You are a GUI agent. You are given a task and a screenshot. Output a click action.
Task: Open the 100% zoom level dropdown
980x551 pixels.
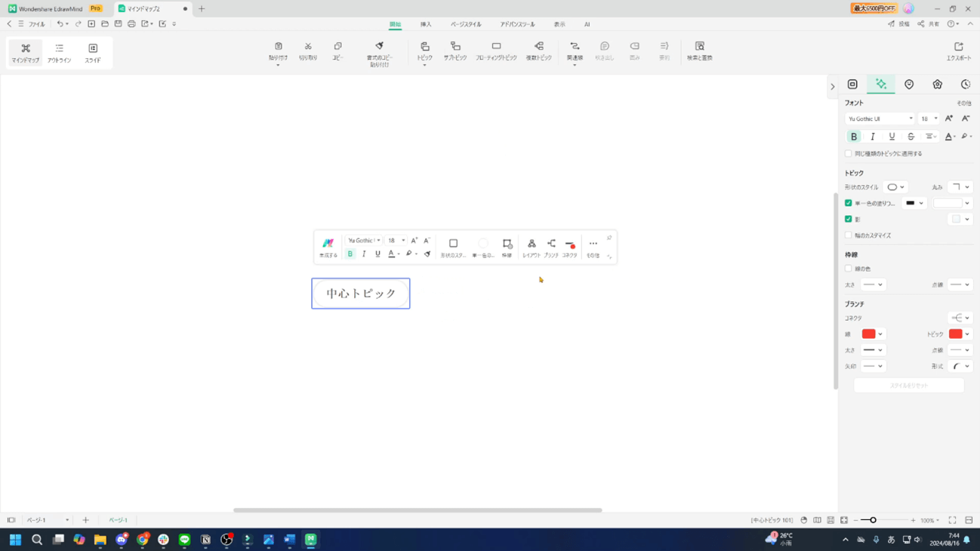(x=929, y=520)
